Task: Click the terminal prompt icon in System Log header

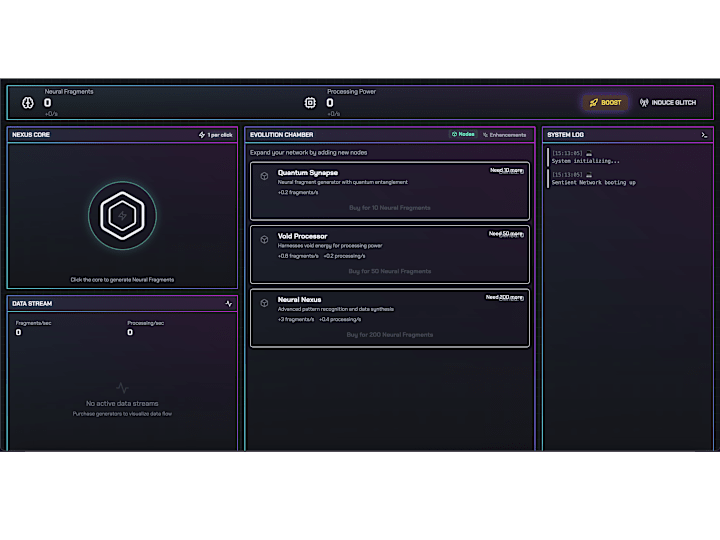Action: [704, 135]
